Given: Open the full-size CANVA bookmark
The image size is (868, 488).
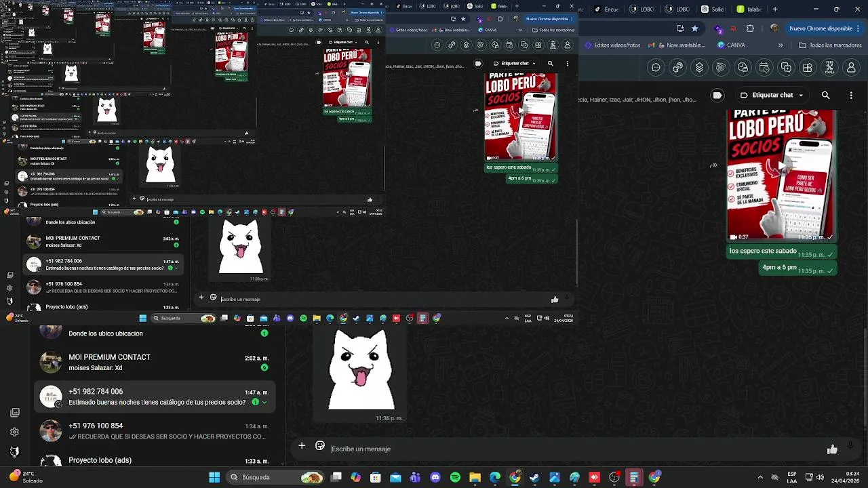Looking at the screenshot, I should pos(730,45).
